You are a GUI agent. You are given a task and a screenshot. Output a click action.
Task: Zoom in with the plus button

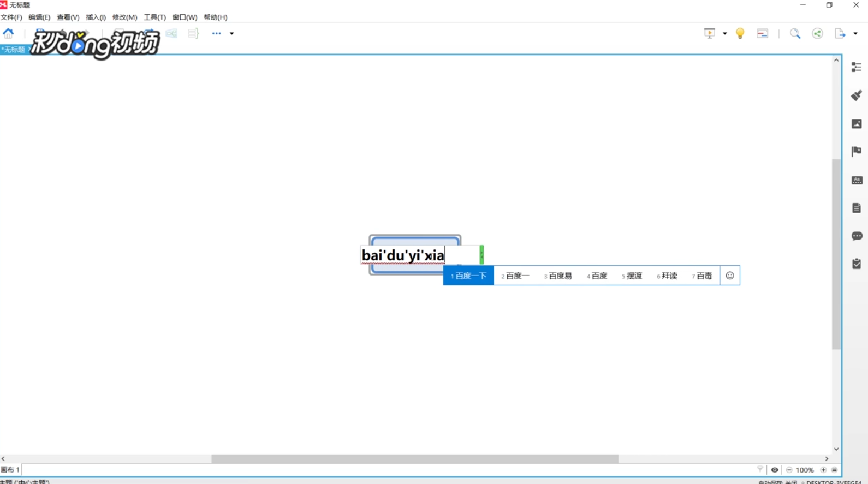823,470
